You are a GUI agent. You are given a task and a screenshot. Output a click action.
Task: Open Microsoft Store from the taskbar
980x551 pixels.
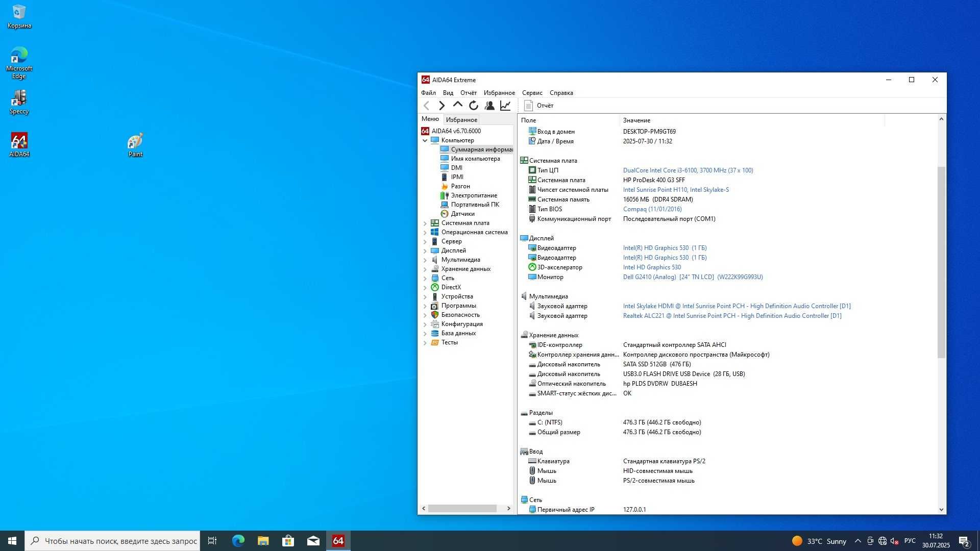pyautogui.click(x=288, y=541)
